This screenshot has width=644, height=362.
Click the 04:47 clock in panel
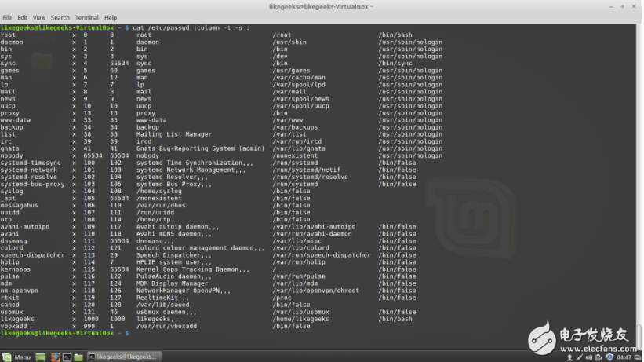click(x=624, y=357)
